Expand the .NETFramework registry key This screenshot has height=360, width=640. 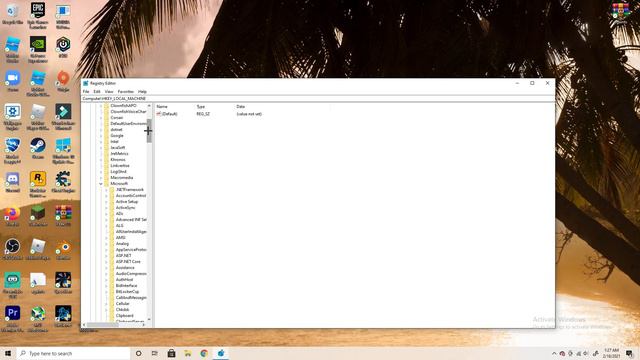tap(106, 190)
